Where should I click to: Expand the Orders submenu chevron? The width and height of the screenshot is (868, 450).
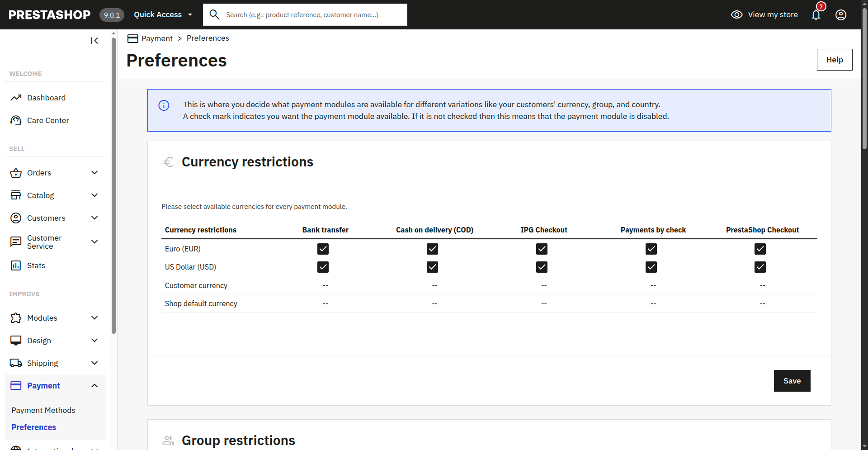pos(94,173)
